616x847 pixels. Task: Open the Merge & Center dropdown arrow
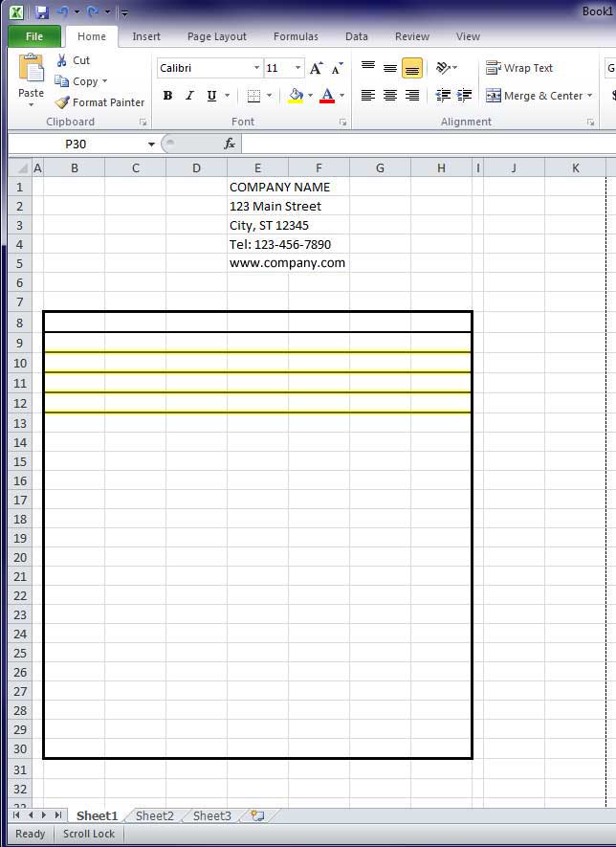(x=590, y=96)
